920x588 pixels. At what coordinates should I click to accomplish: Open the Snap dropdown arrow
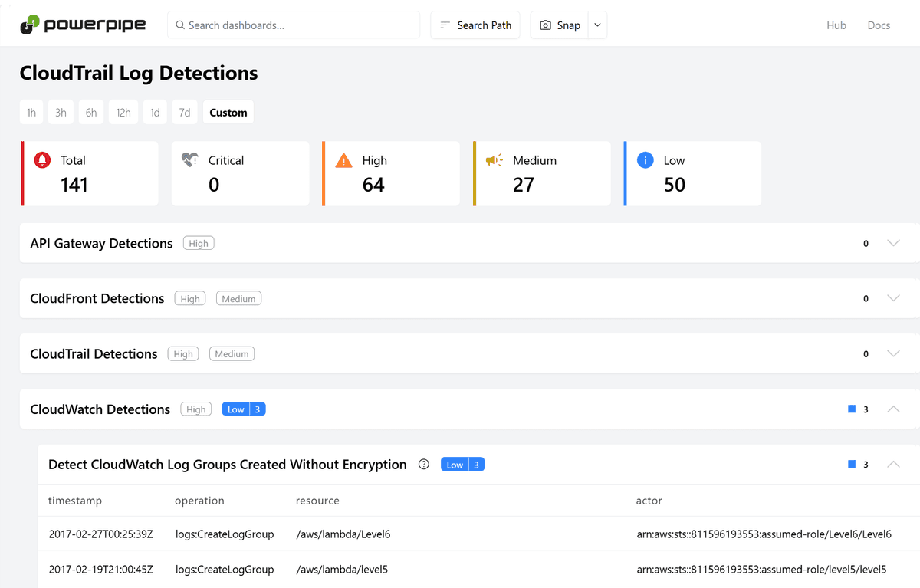[597, 25]
